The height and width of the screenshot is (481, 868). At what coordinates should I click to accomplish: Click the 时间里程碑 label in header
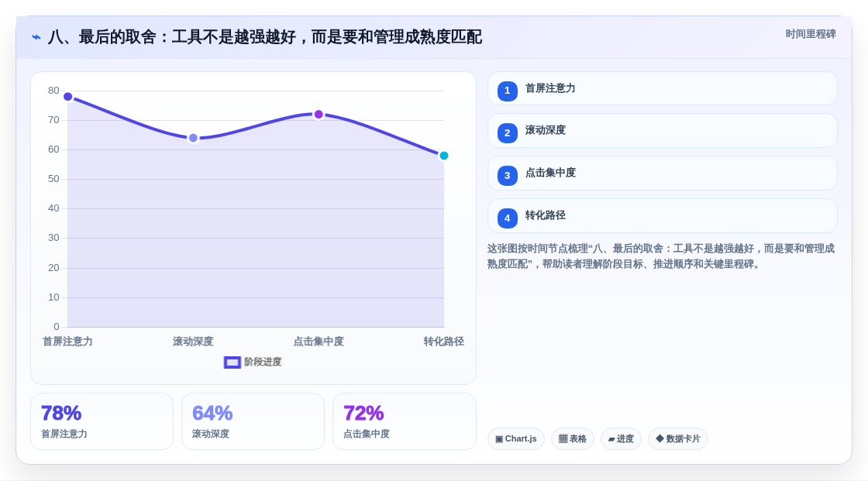click(x=811, y=34)
